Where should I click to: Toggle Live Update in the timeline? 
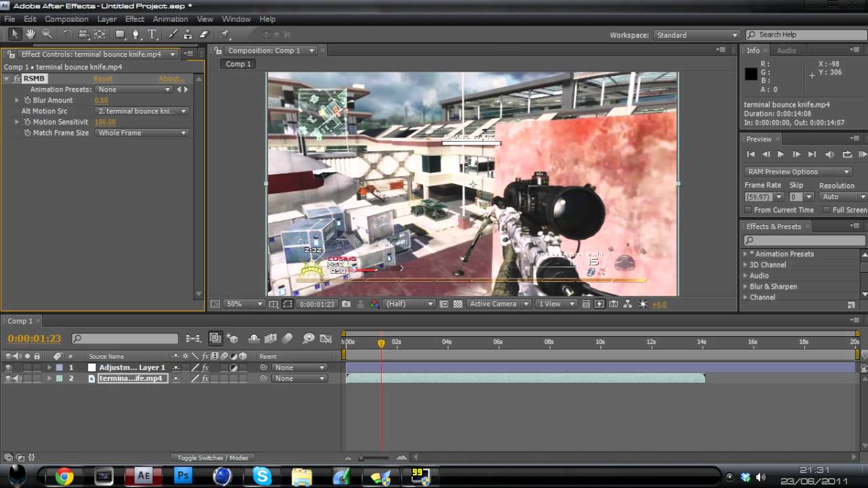click(216, 338)
